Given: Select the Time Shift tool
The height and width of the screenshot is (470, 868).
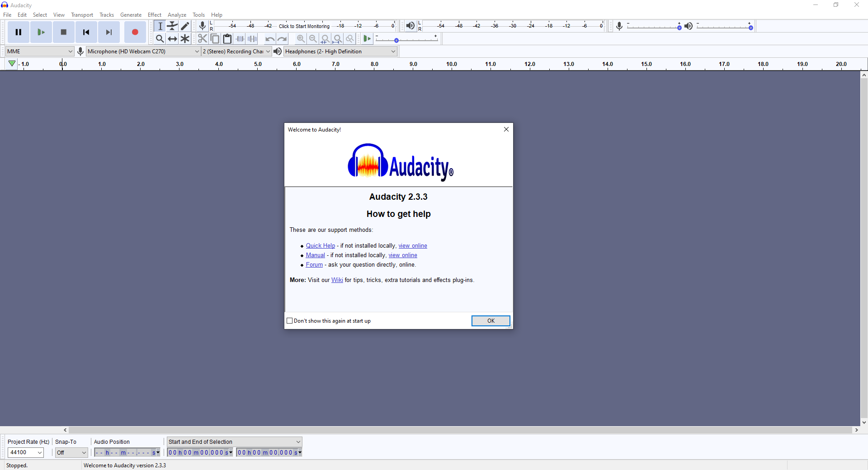Looking at the screenshot, I should 173,39.
